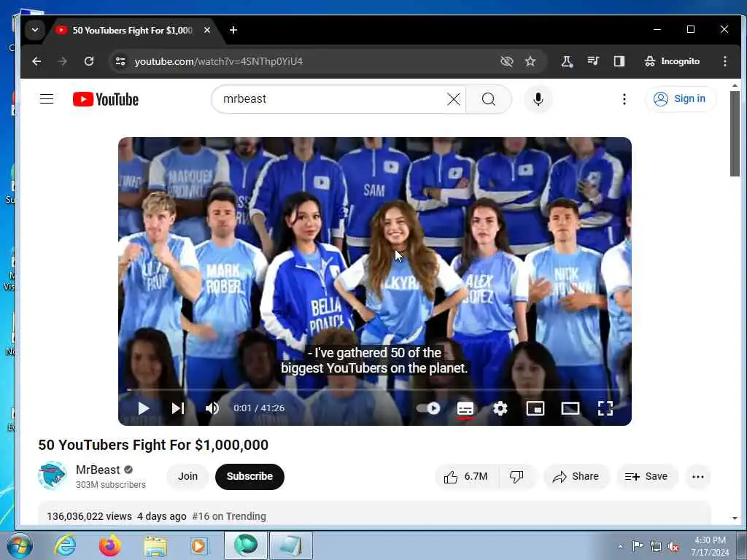
Task: Open third-party cookies blocked eye icon
Action: click(x=506, y=61)
